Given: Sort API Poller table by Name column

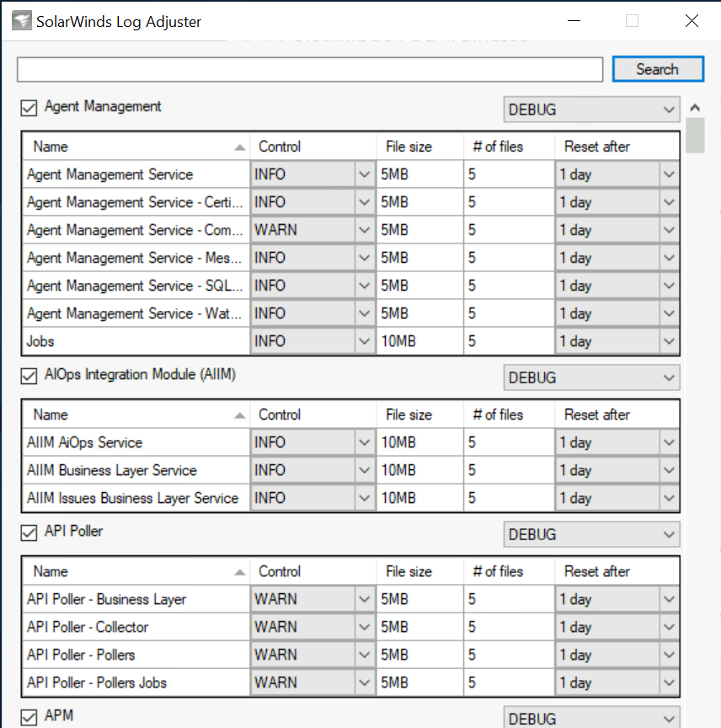Looking at the screenshot, I should [136, 571].
